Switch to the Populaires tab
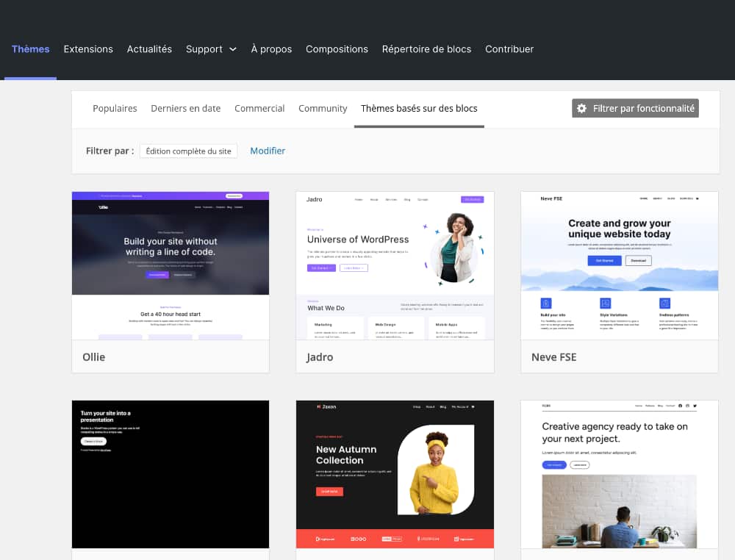The height and width of the screenshot is (560, 735). [x=115, y=108]
